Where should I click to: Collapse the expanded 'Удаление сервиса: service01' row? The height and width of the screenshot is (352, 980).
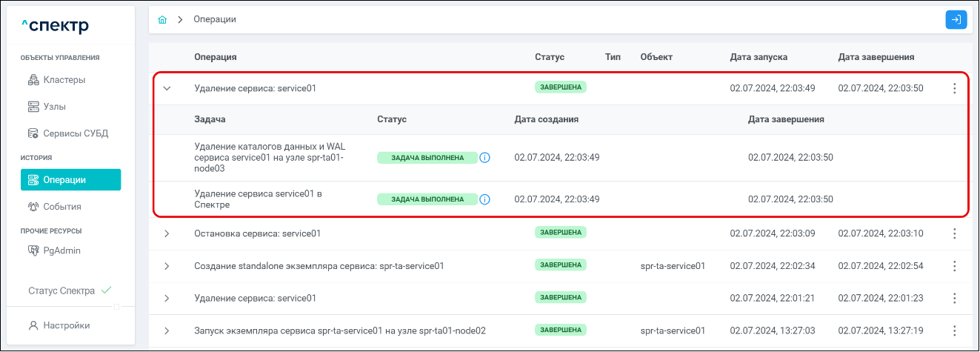pyautogui.click(x=167, y=88)
